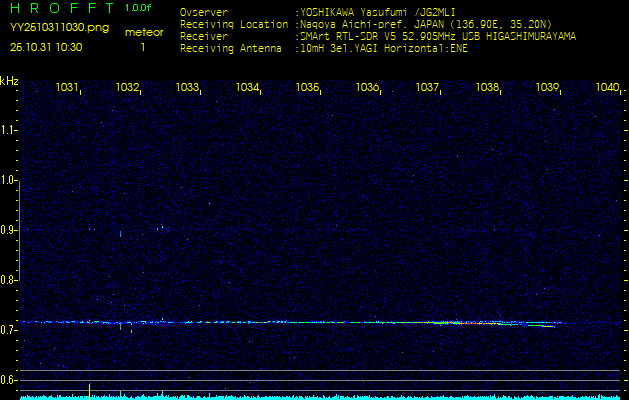The width and height of the screenshot is (629, 400).
Task: Click the meteor count value 1
Action: coord(143,47)
